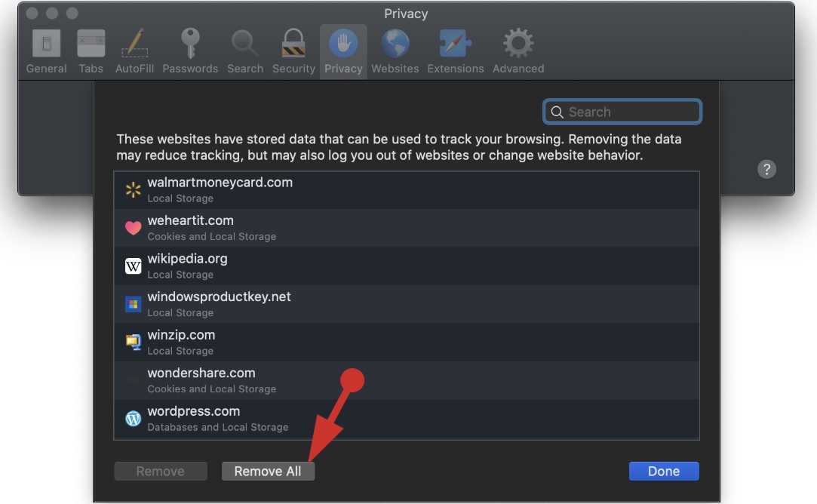Image resolution: width=817 pixels, height=504 pixels.
Task: Select the windowsproductkey.net entry
Action: click(407, 304)
